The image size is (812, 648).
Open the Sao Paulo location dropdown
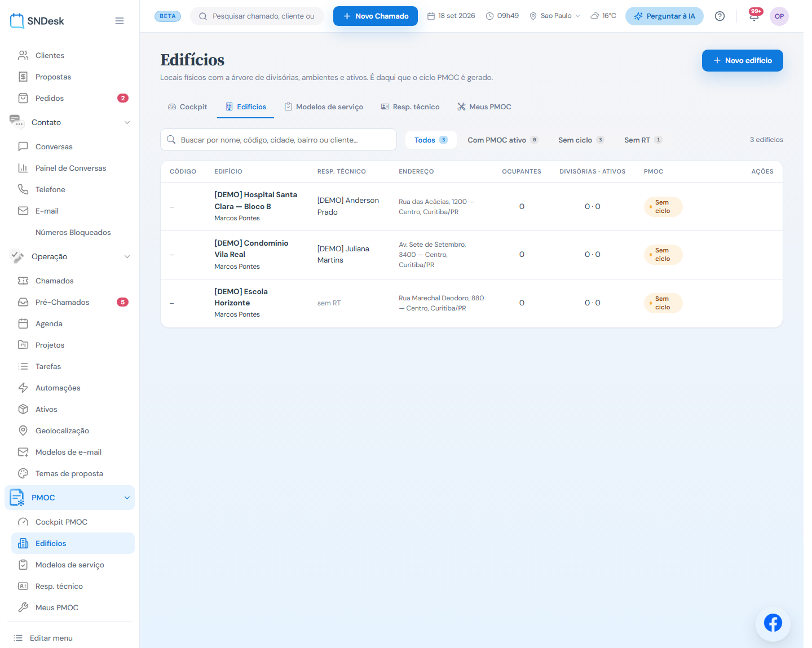coord(555,16)
